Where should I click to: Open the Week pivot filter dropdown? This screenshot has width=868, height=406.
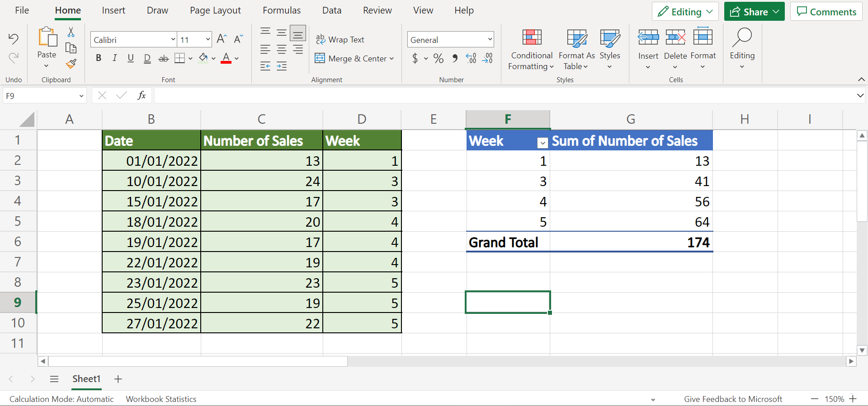542,143
